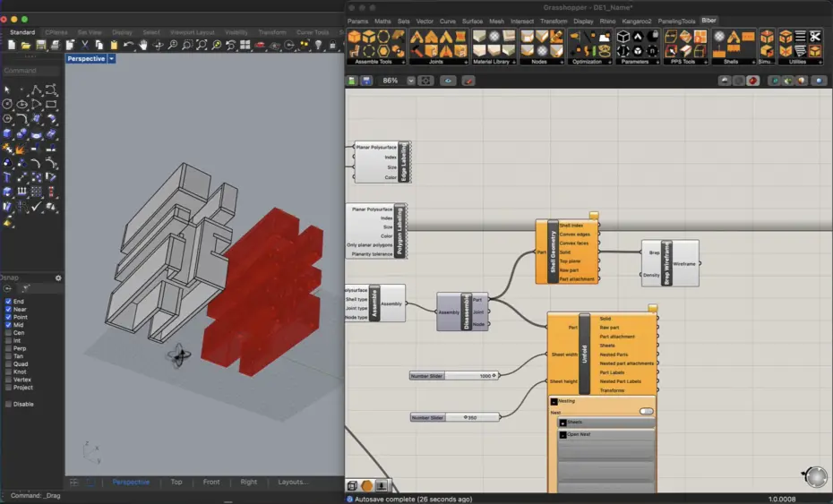Image resolution: width=833 pixels, height=504 pixels.
Task: Open the Params tab in Grasshopper
Action: [x=357, y=21]
